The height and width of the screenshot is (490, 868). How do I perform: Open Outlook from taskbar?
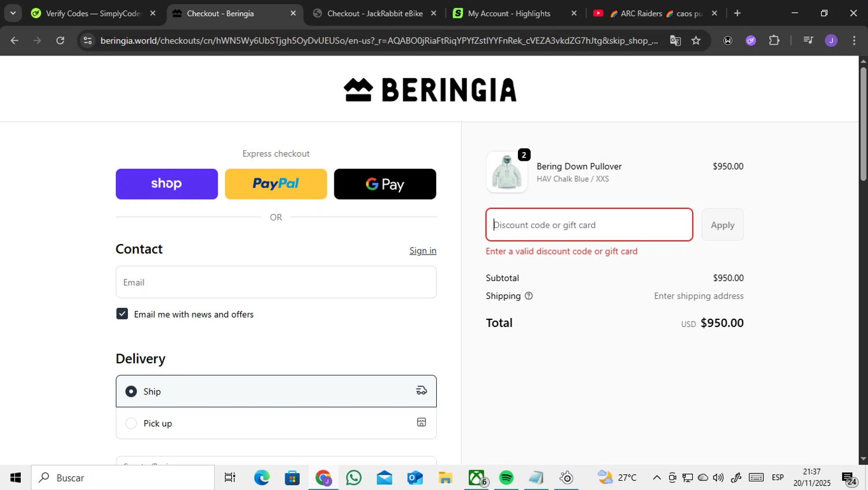pyautogui.click(x=415, y=478)
